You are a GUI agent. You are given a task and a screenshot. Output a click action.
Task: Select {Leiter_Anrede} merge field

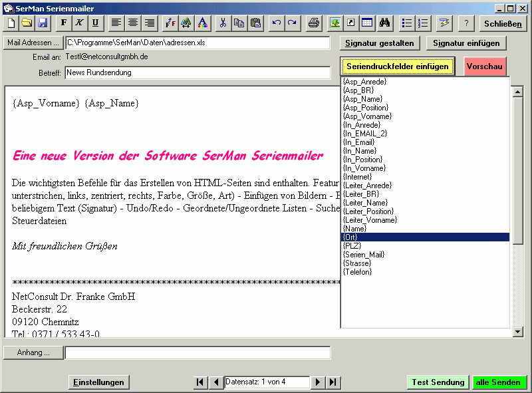coord(425,186)
